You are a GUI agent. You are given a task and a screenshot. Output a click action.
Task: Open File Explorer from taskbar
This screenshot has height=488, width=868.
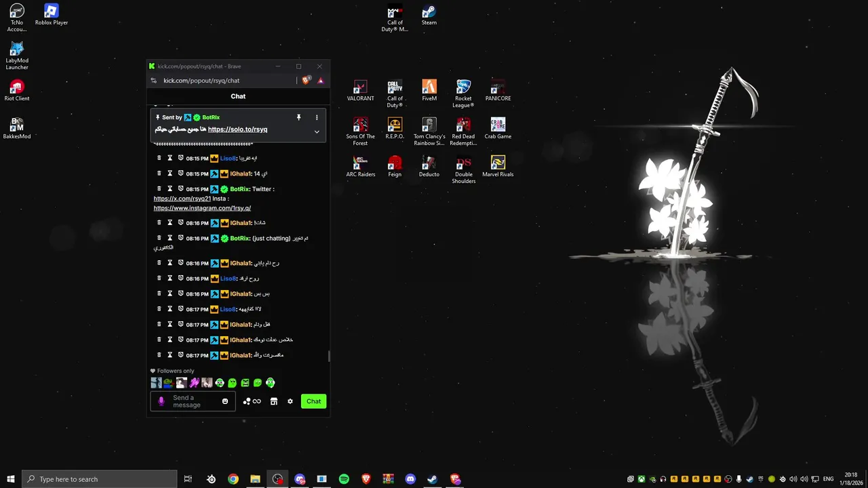[255, 479]
